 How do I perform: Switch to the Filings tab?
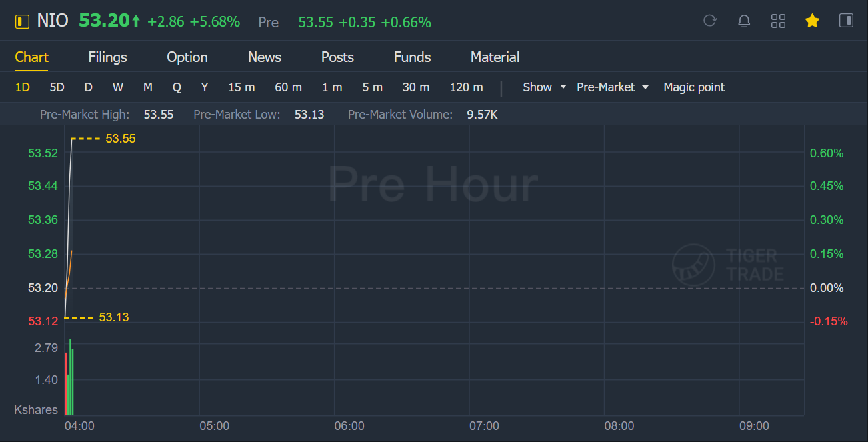107,57
